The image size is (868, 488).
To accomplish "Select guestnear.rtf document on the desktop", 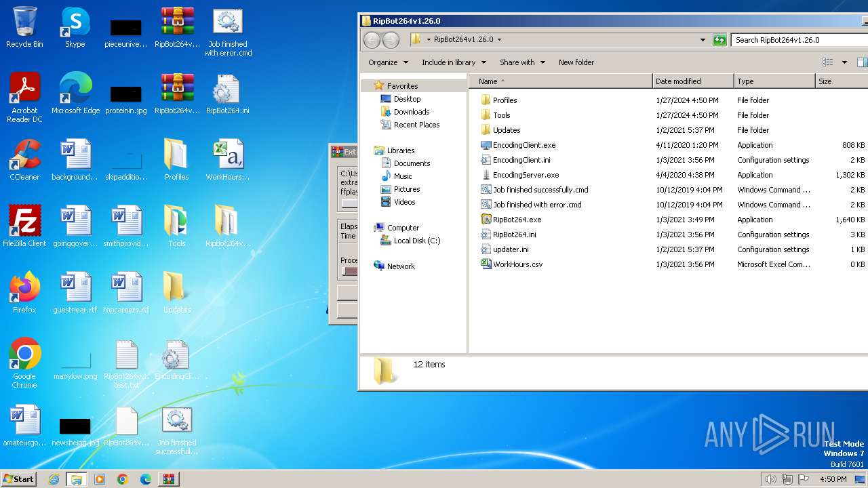I will pyautogui.click(x=75, y=293).
